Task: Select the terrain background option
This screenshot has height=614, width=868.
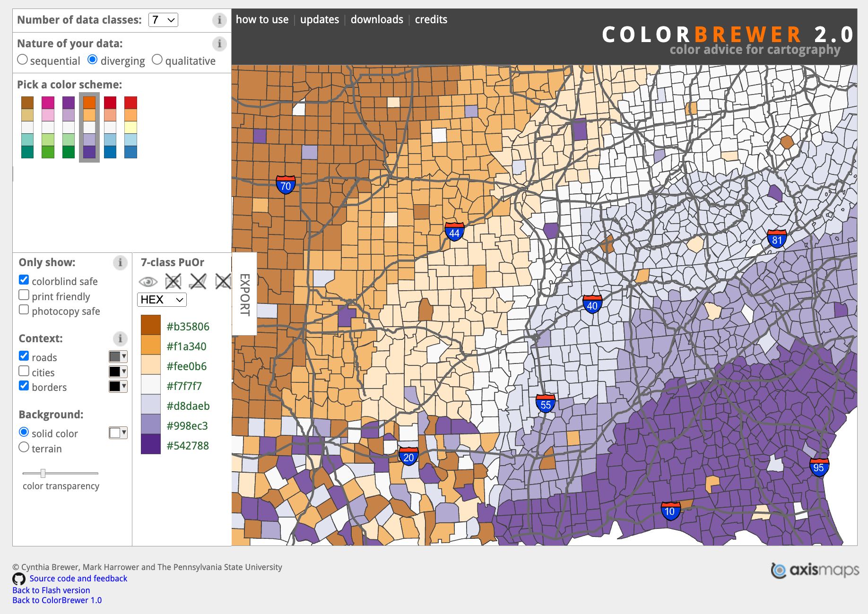Action: point(24,447)
